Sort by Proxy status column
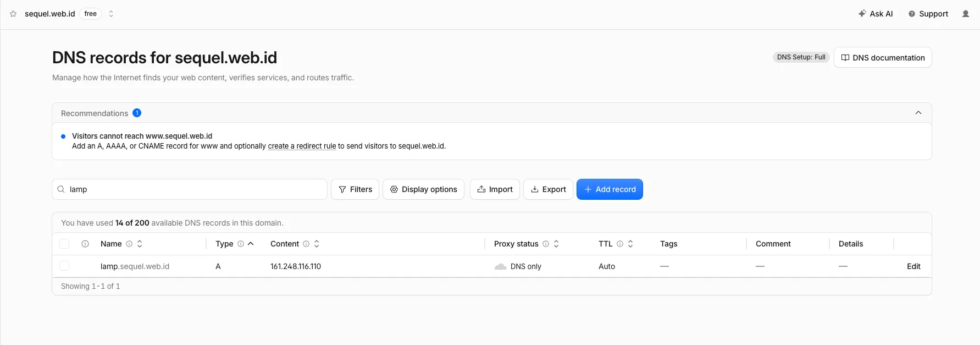The height and width of the screenshot is (345, 980). [556, 244]
